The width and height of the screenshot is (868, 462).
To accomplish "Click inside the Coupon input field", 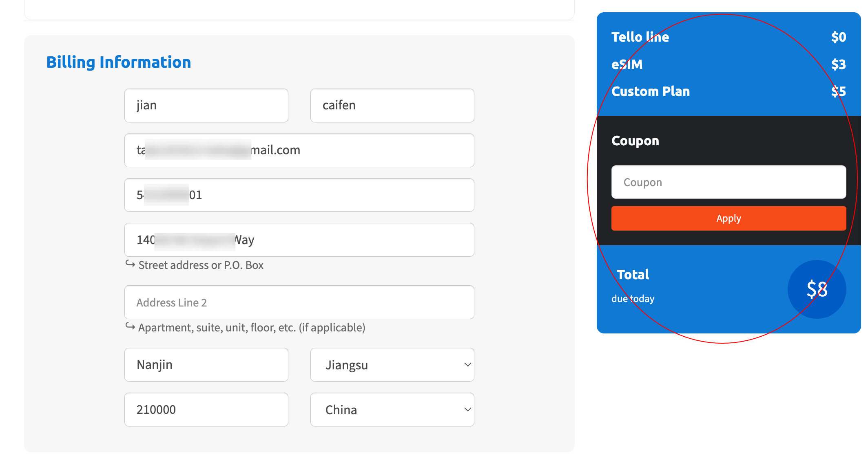I will coord(728,182).
